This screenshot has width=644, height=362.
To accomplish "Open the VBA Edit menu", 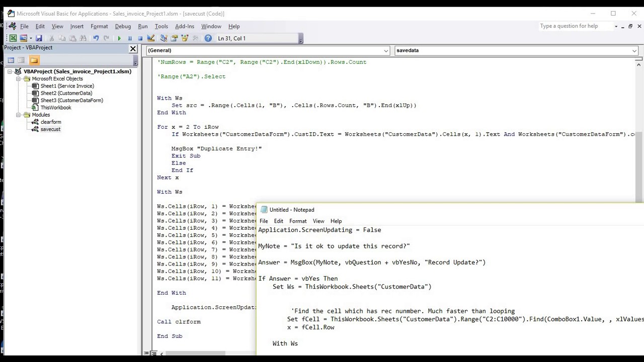I will pyautogui.click(x=40, y=26).
